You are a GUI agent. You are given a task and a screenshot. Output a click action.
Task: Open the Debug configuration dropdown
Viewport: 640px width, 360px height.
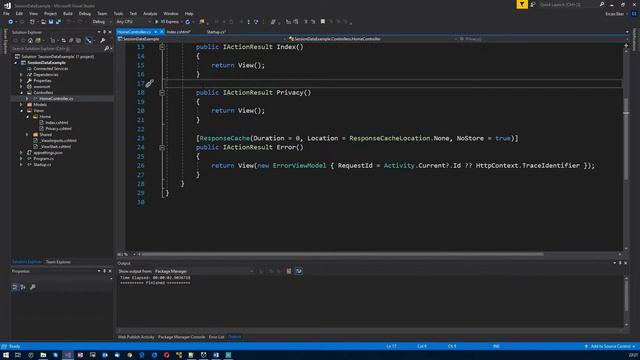101,22
